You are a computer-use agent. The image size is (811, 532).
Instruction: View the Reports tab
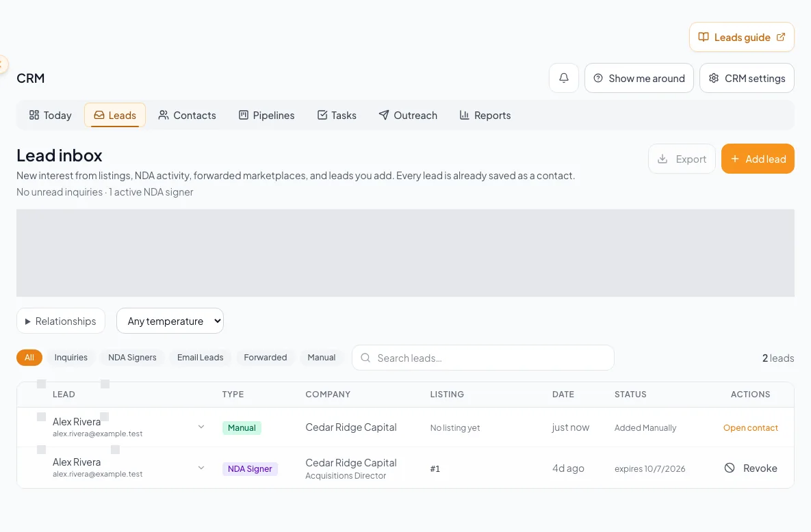tap(485, 116)
